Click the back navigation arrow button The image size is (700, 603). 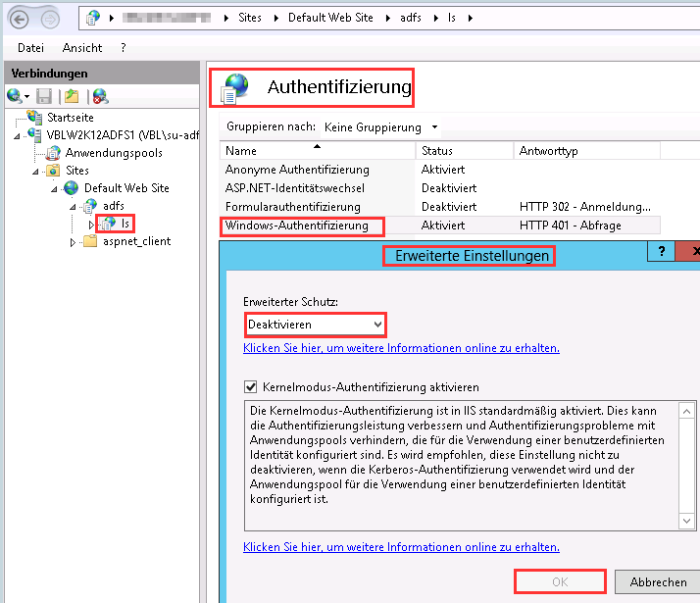(20, 19)
